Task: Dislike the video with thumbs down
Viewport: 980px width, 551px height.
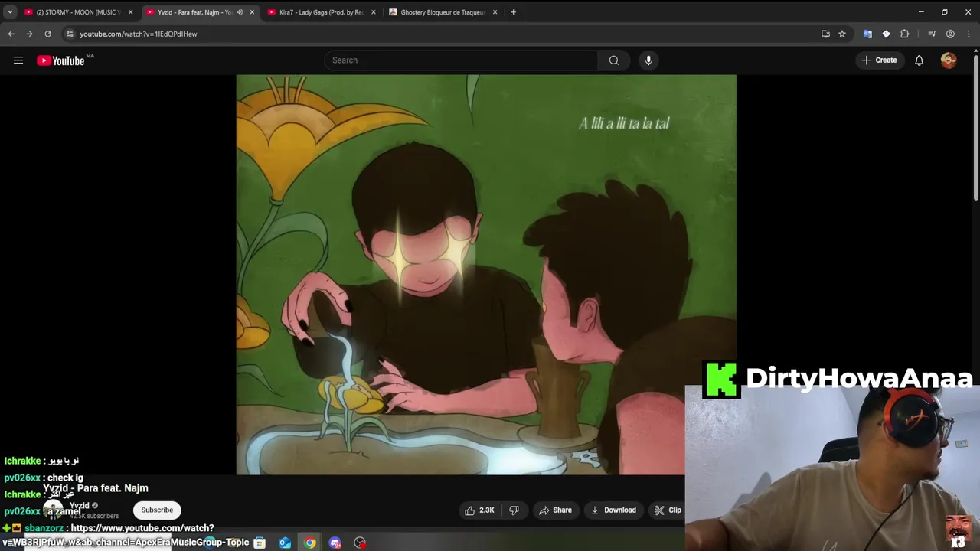Action: tap(514, 510)
